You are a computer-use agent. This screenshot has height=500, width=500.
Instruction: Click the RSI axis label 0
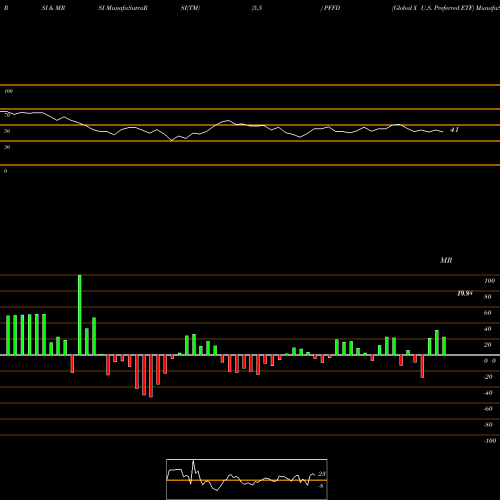tap(5, 171)
